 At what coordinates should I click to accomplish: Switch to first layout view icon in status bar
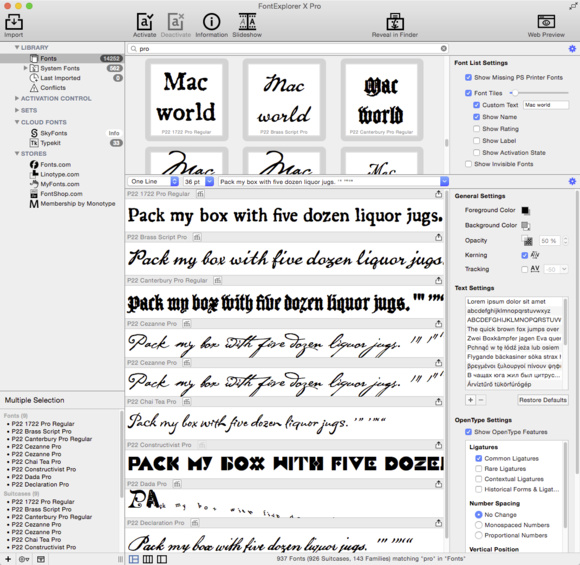click(134, 559)
